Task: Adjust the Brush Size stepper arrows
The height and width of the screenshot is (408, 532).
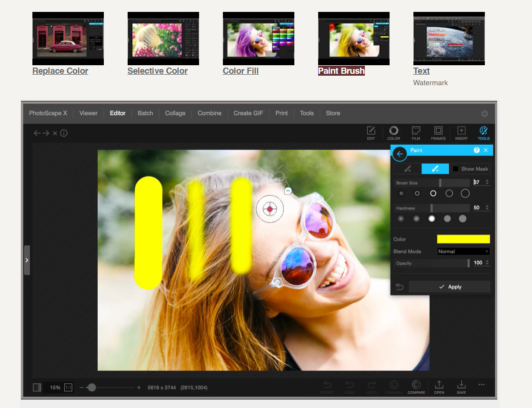Action: pos(487,182)
